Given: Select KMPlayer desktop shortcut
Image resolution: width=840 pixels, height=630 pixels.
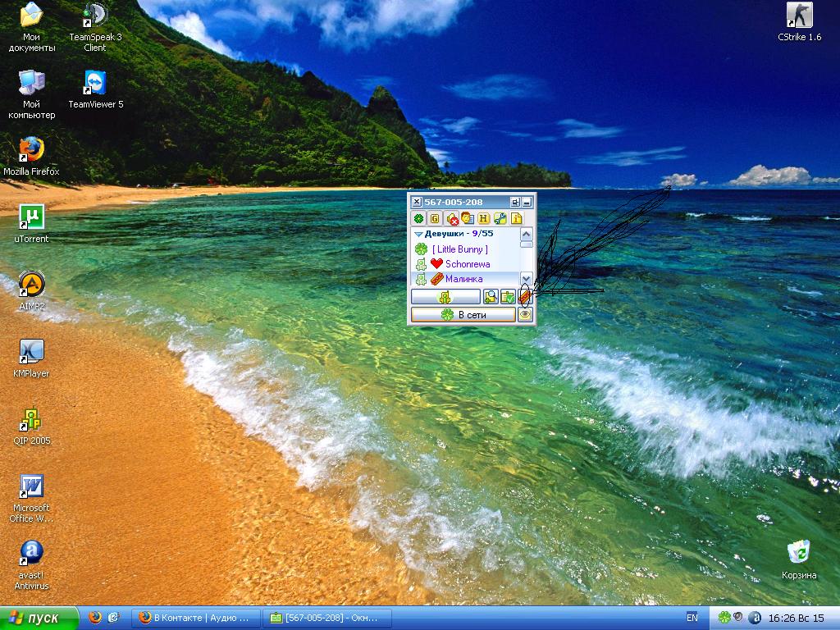Looking at the screenshot, I should click(x=32, y=359).
